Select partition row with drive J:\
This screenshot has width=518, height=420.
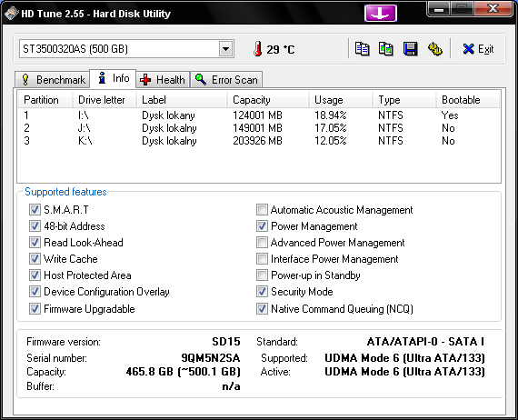click(259, 128)
